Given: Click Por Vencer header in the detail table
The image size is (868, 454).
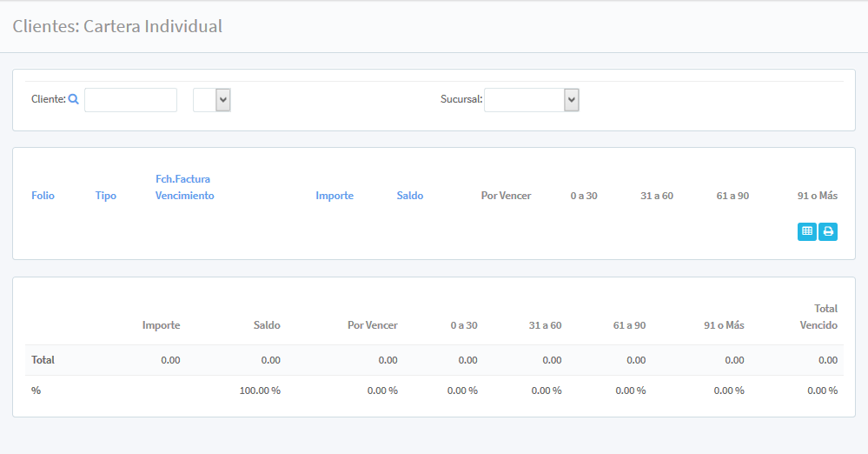Looking at the screenshot, I should click(x=506, y=196).
